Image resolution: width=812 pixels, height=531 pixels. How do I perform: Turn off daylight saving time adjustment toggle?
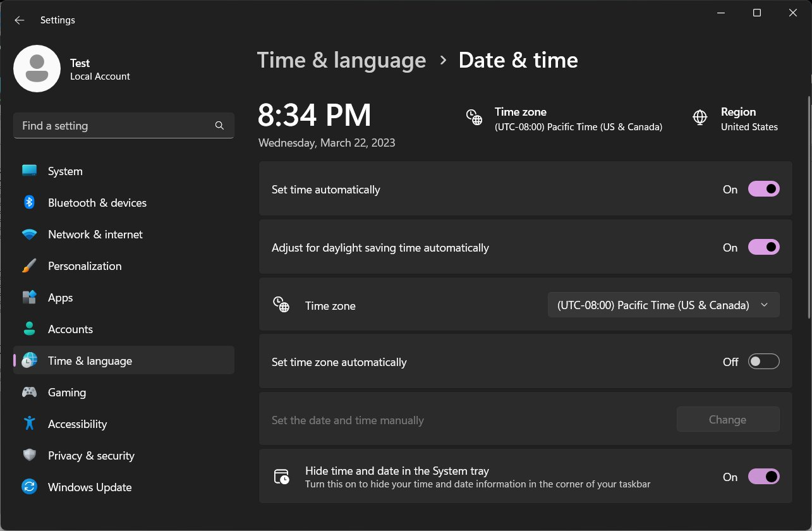click(763, 247)
